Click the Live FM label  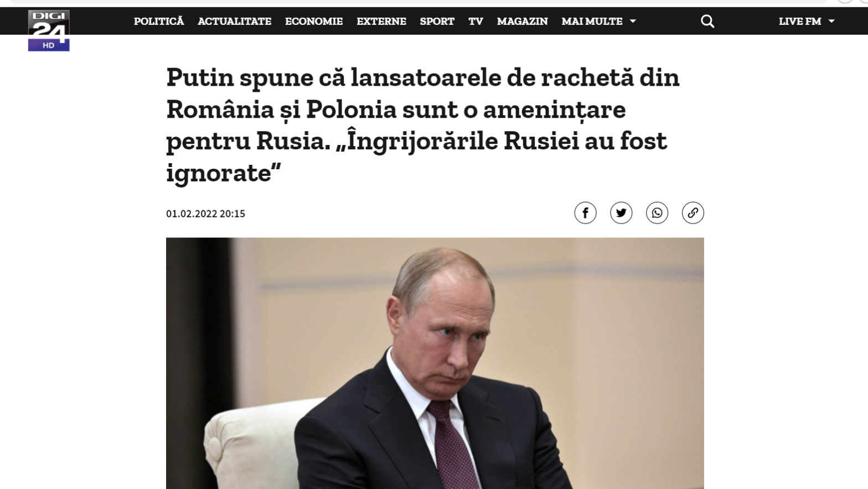[x=800, y=21]
